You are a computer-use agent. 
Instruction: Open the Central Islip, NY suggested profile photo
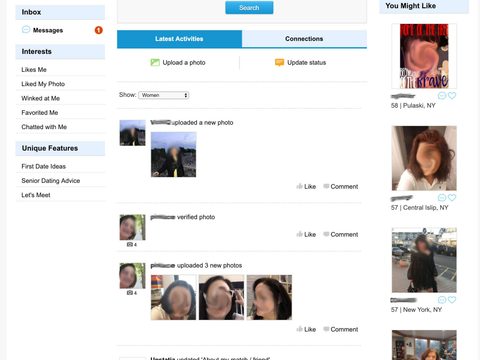pyautogui.click(x=424, y=158)
